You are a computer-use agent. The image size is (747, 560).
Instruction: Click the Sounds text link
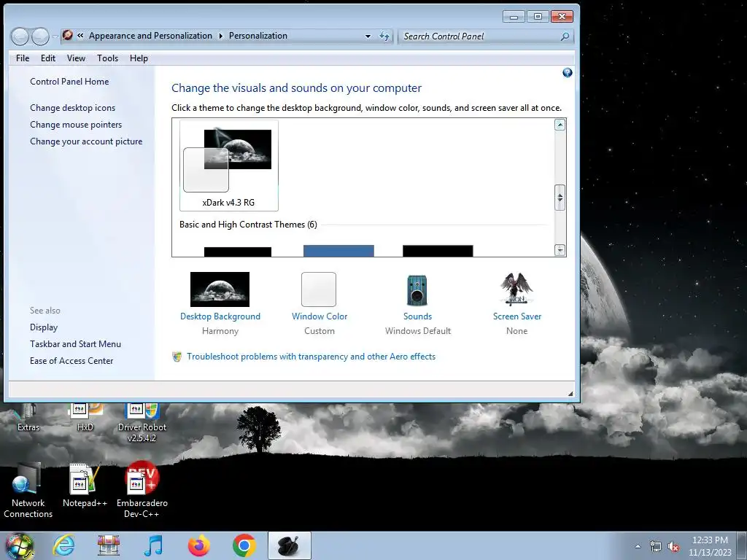tap(417, 316)
